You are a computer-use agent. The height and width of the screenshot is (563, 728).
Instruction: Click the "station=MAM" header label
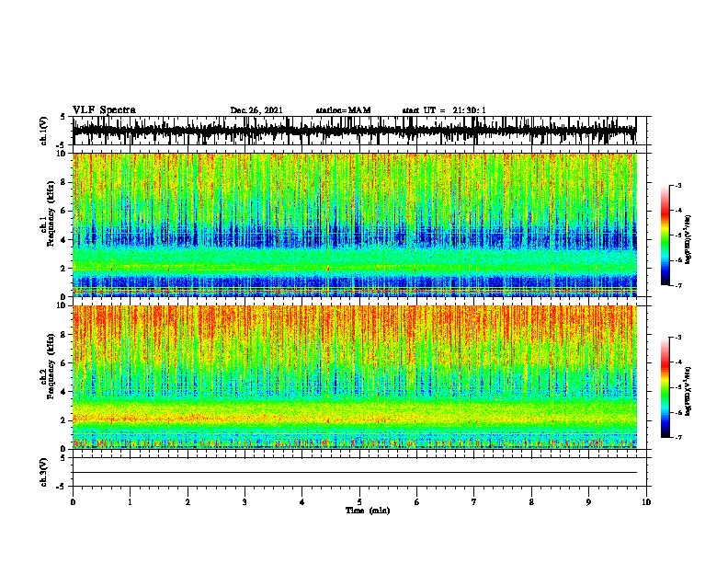click(x=343, y=110)
